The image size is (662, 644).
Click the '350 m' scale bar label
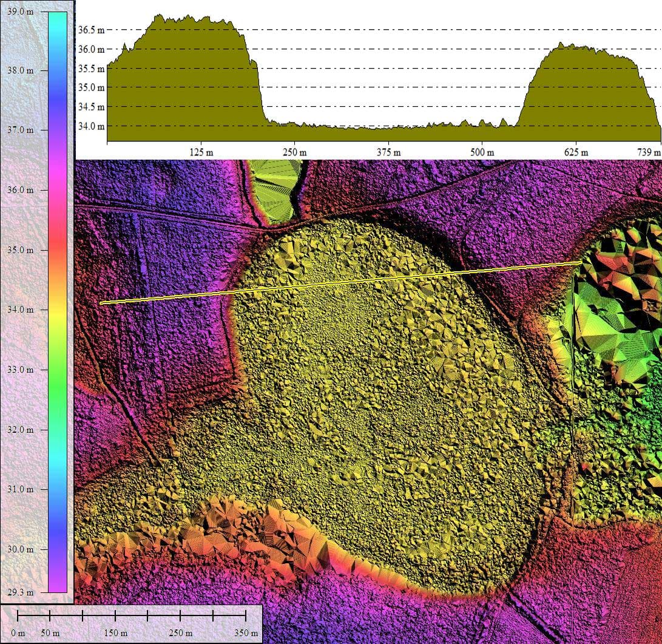(x=246, y=633)
